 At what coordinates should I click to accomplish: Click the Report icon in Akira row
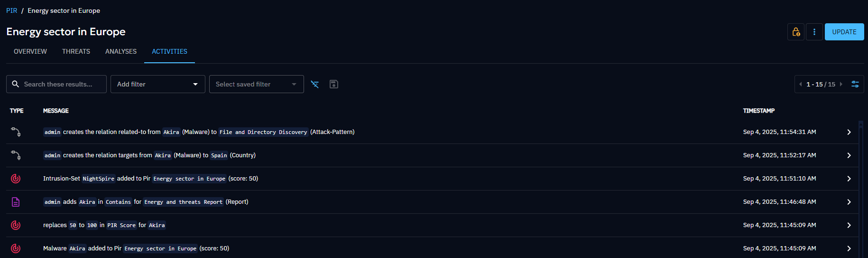tap(16, 202)
